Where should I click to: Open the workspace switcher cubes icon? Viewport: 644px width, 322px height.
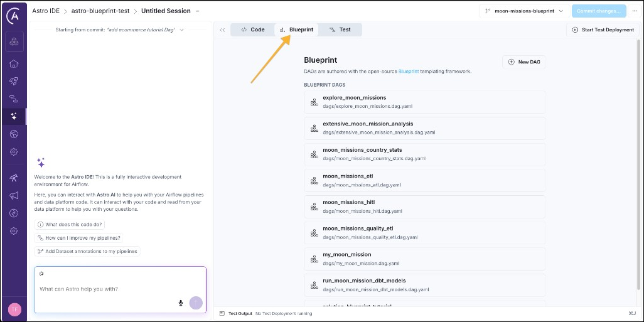[14, 41]
